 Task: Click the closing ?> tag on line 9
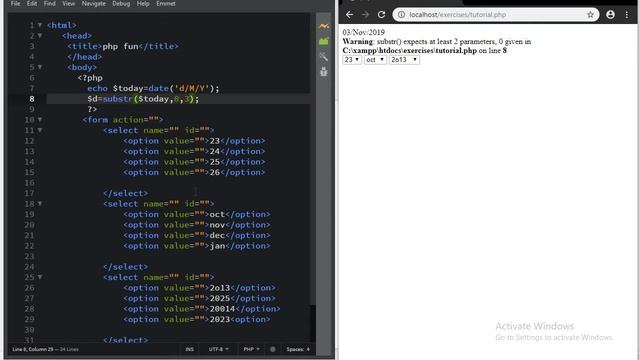(92, 109)
